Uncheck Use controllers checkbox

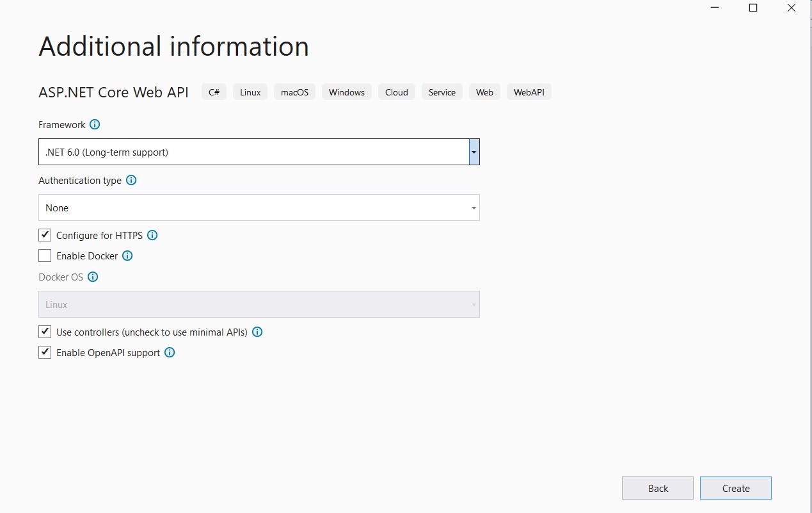pyautogui.click(x=45, y=332)
